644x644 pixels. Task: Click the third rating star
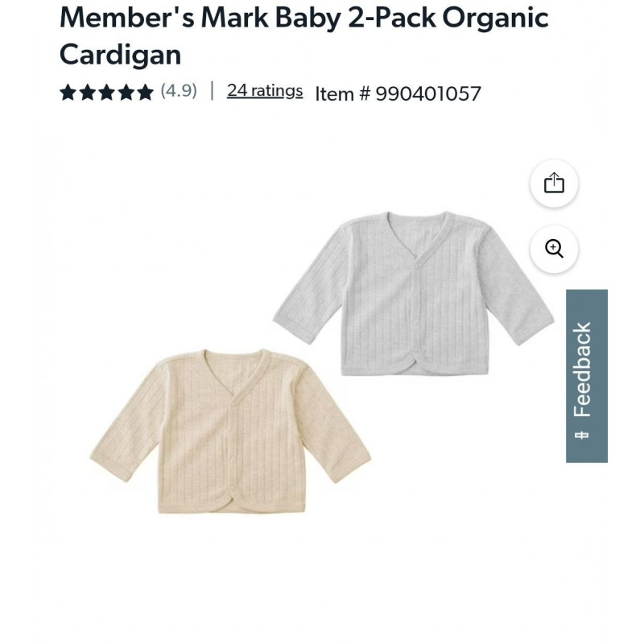pyautogui.click(x=106, y=93)
